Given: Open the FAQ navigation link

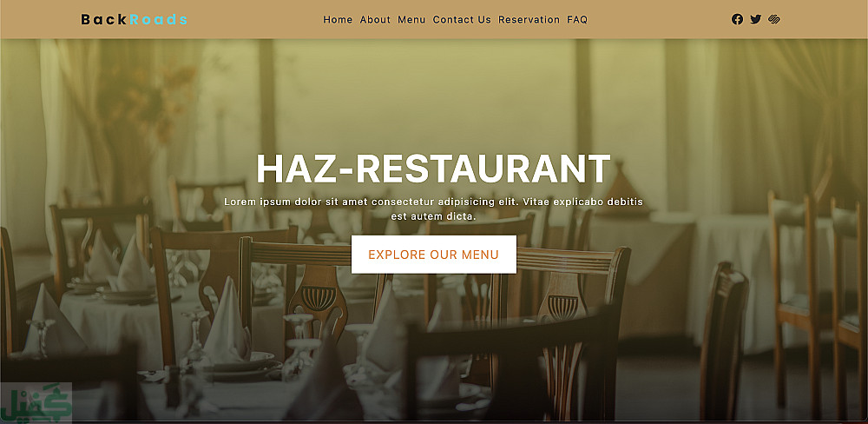Looking at the screenshot, I should 577,19.
